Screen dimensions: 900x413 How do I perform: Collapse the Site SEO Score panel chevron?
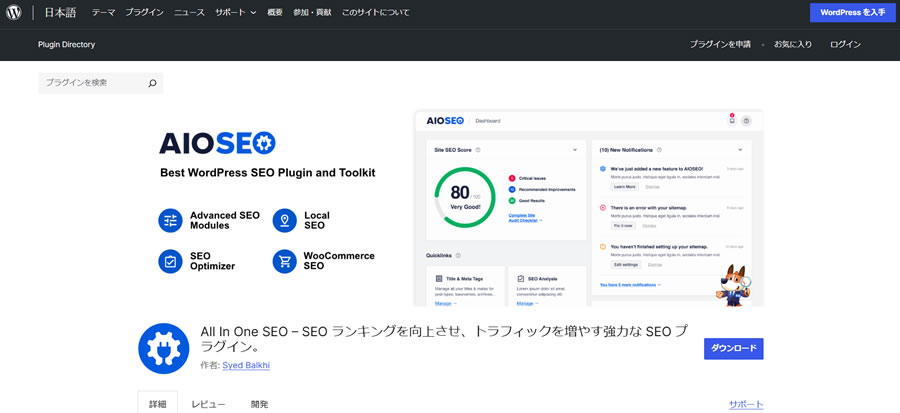point(575,150)
